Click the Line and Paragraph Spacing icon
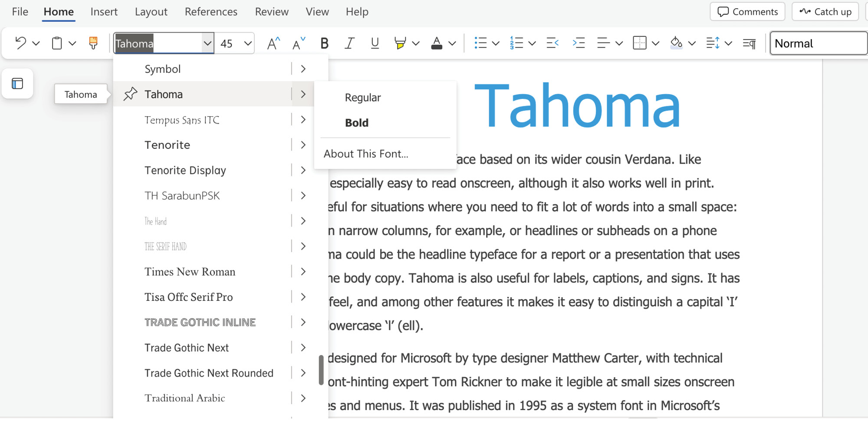868x434 pixels. coord(713,43)
